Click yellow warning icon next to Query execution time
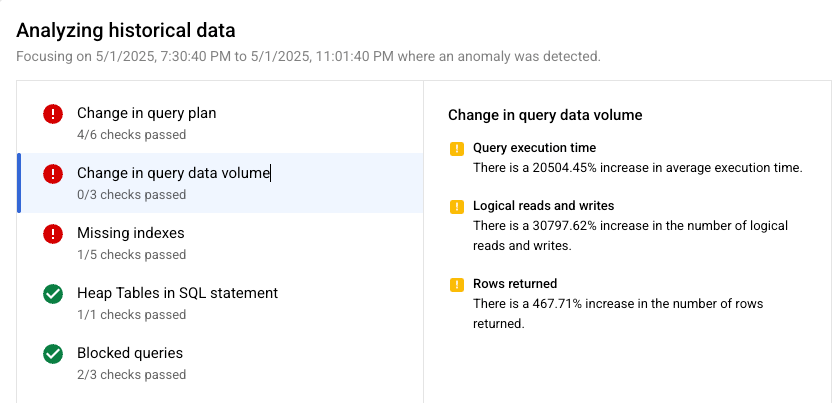The image size is (838, 403). 457,149
